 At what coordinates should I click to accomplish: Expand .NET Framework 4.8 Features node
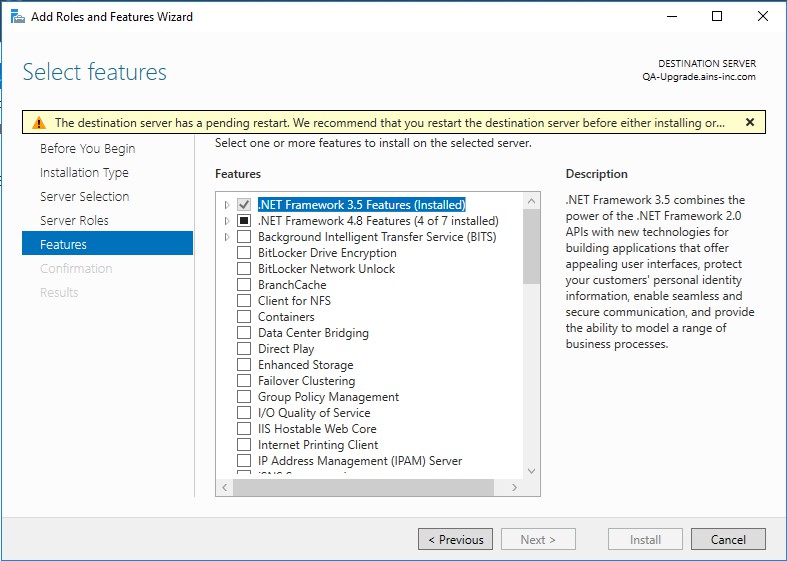point(227,221)
